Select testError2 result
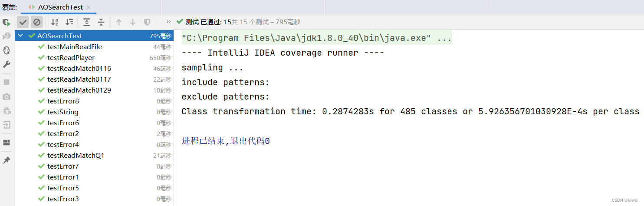 pyautogui.click(x=94, y=133)
